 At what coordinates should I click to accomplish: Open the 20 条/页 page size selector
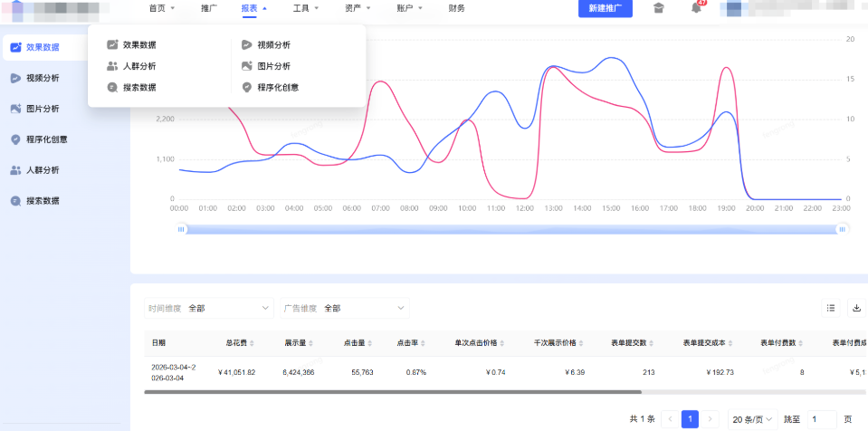point(752,419)
